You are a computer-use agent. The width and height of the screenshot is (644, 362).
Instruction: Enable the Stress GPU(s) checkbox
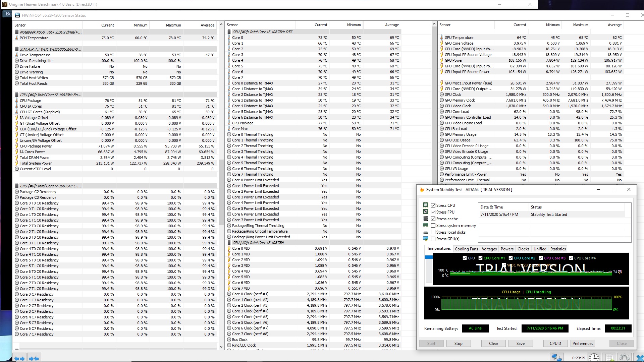coord(433,239)
